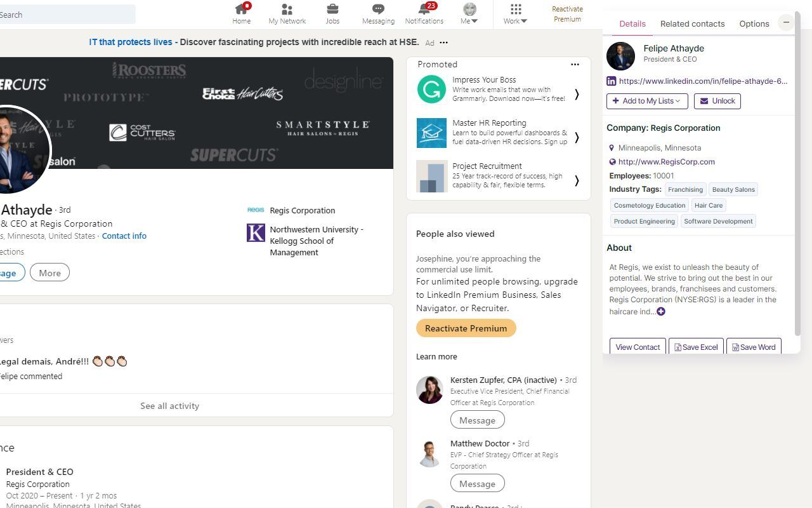Viewport: 812px width, 508px height.
Task: Expand Master HR Reporting ad chevron
Action: tap(577, 137)
